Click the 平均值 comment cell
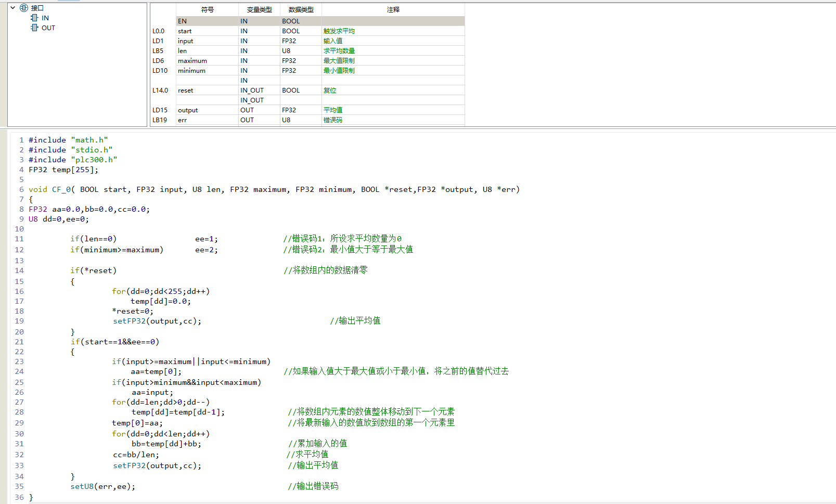The width and height of the screenshot is (836, 504). (x=393, y=110)
